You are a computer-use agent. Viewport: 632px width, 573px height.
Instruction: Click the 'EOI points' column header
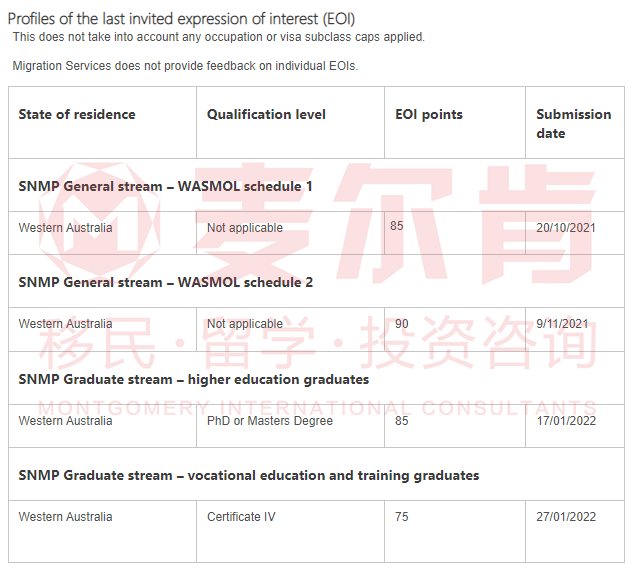(x=428, y=114)
